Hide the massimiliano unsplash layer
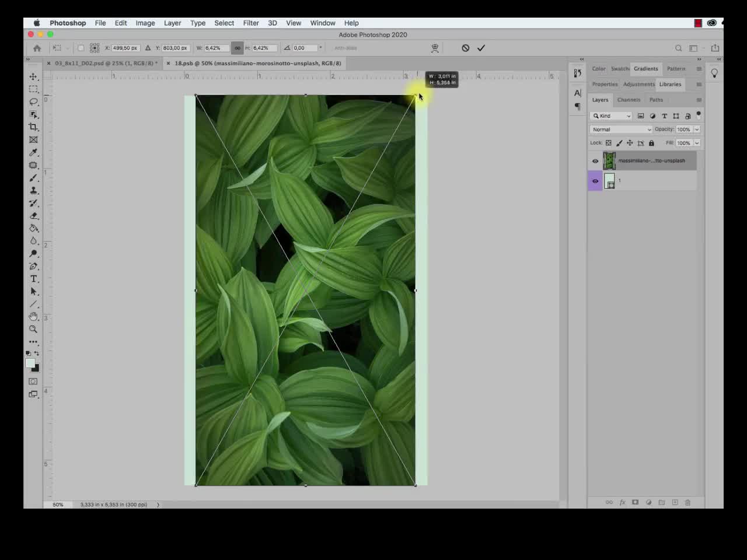Screen dimensions: 747x560 (595, 161)
